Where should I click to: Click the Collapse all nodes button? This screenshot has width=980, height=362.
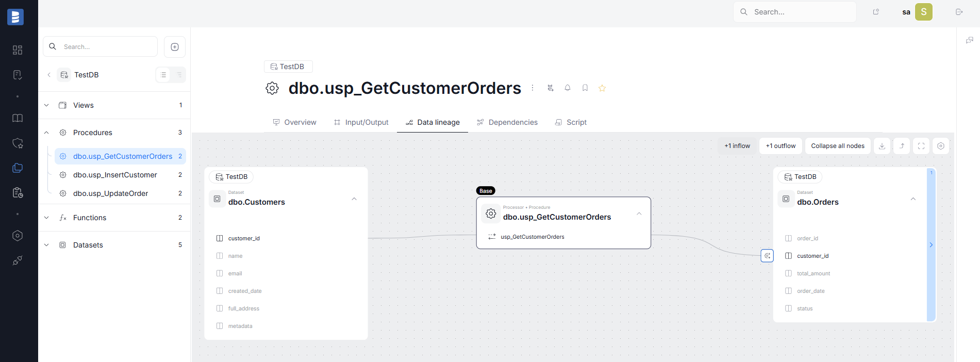(837, 145)
